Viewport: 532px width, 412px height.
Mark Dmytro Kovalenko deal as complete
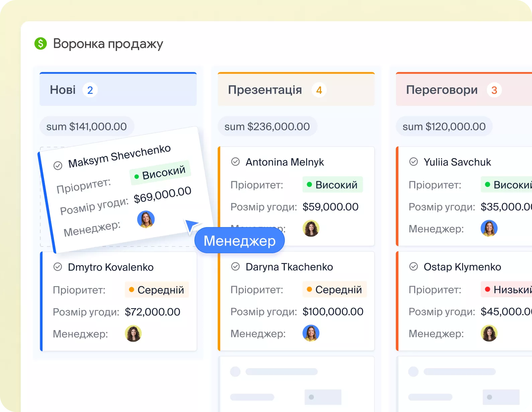pyautogui.click(x=58, y=267)
